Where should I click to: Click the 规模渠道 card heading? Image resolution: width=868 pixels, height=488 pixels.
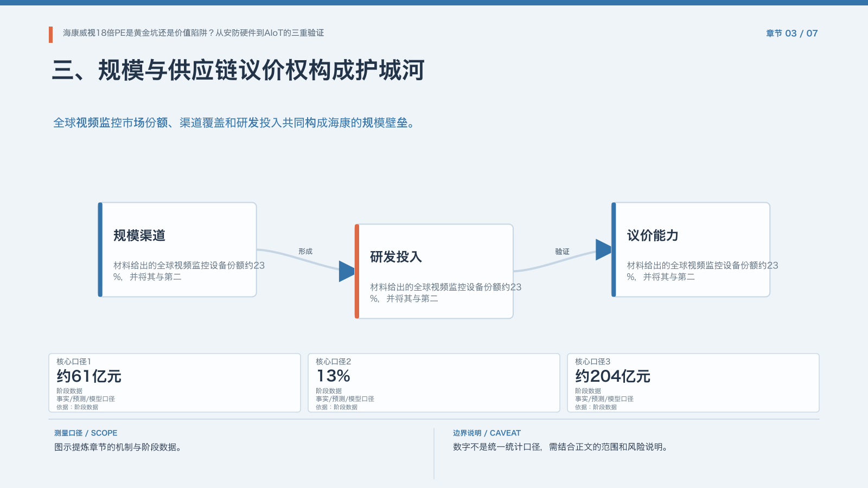[x=139, y=235]
